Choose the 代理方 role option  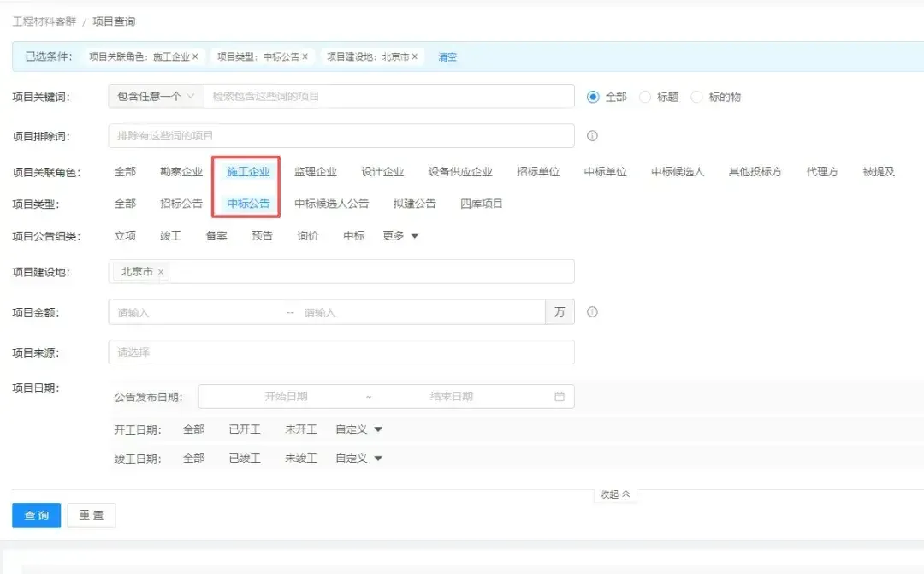pyautogui.click(x=822, y=171)
